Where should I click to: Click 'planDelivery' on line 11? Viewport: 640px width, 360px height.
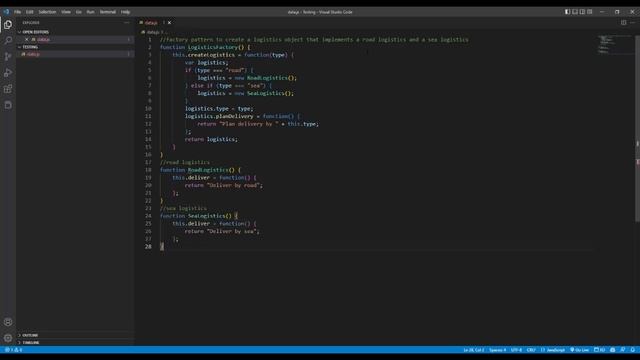[234, 116]
